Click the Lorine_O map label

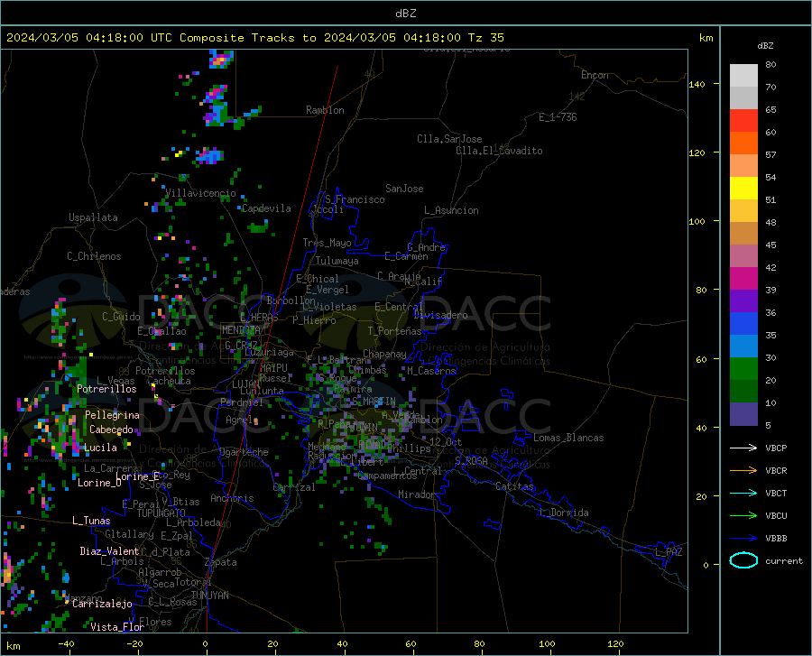(99, 483)
